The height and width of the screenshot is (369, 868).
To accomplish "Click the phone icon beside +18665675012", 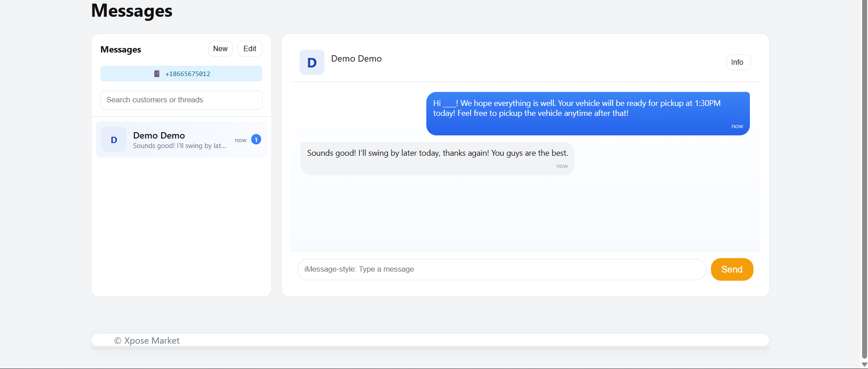I will (x=157, y=74).
